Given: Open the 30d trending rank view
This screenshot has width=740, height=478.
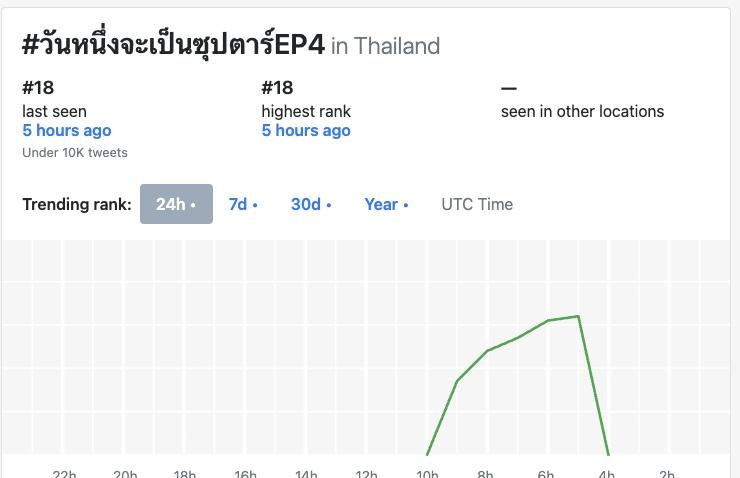Looking at the screenshot, I should click(x=311, y=204).
